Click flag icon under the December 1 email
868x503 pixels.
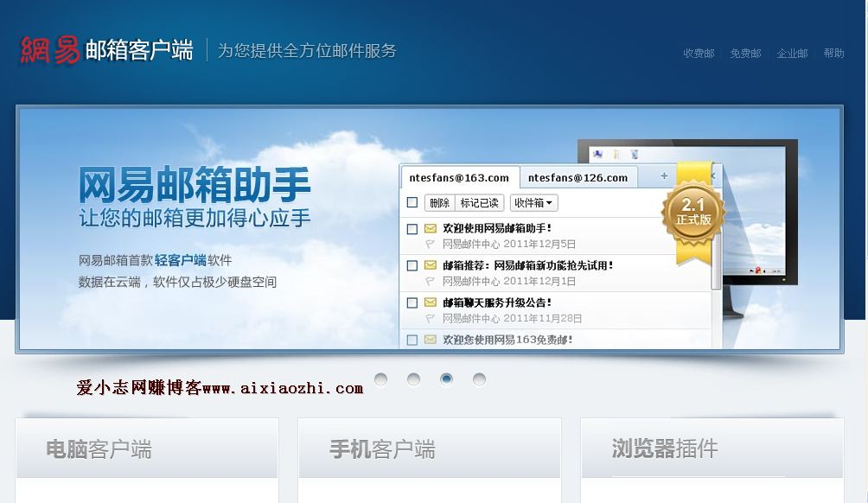431,282
